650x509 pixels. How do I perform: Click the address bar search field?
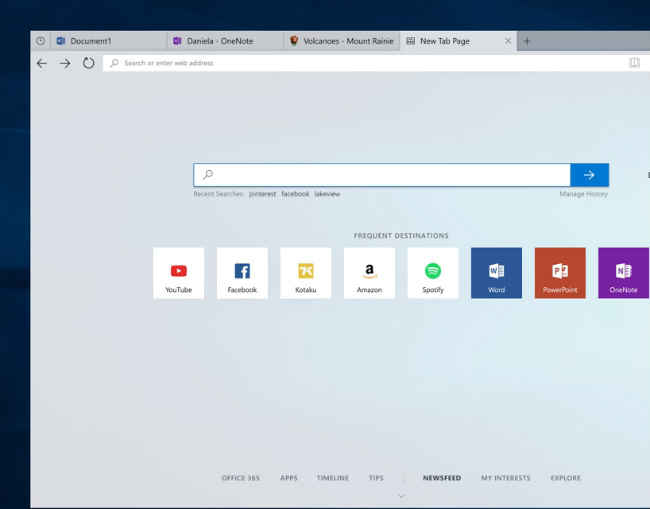pos(365,63)
